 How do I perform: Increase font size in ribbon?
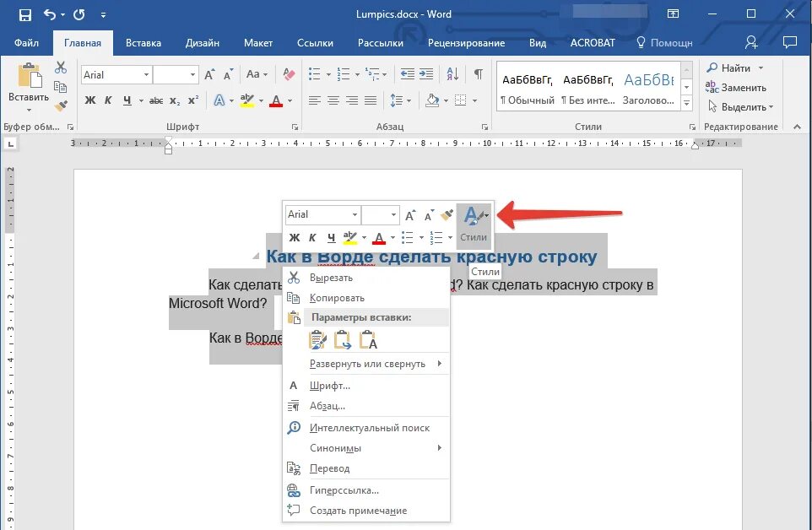[x=209, y=75]
